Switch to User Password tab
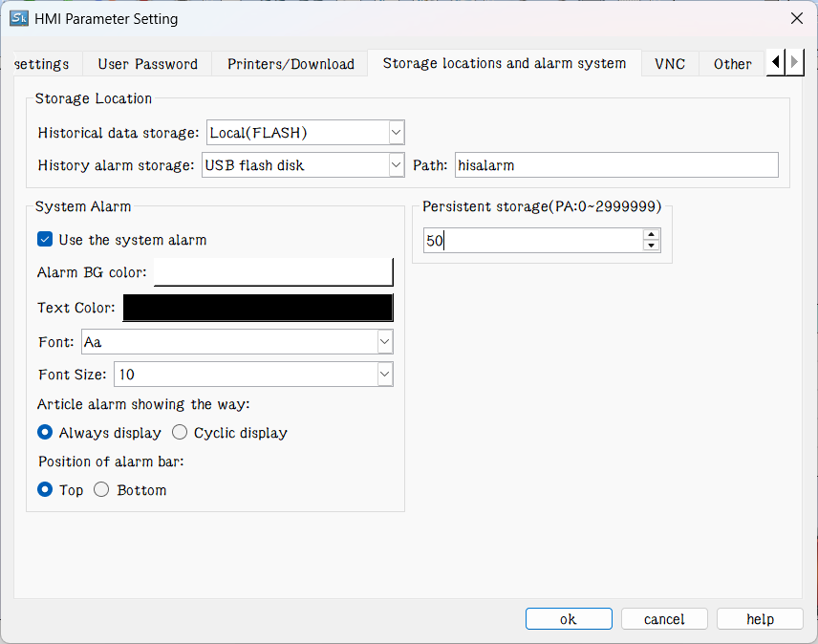818x644 pixels. pyautogui.click(x=147, y=64)
